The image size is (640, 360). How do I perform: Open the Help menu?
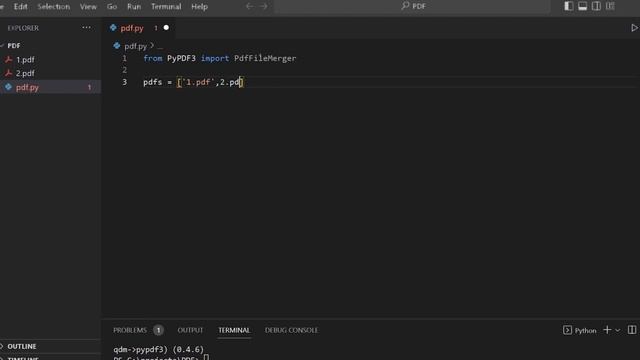[200, 7]
